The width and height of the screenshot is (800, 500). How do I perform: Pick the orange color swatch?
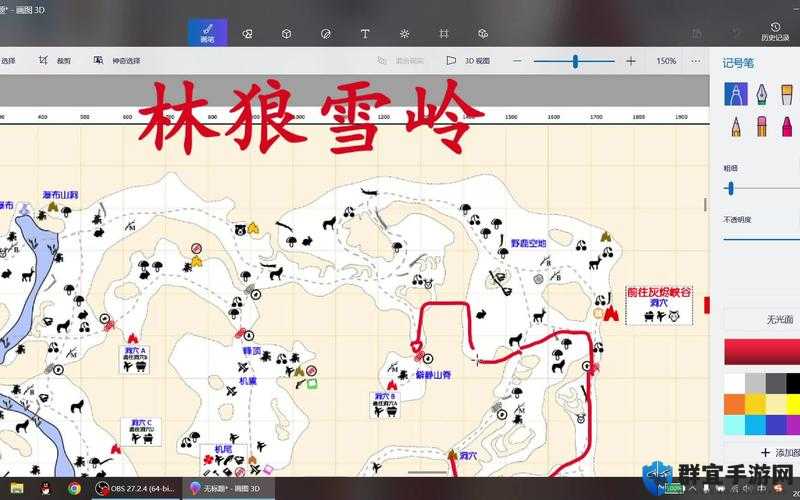(x=734, y=404)
